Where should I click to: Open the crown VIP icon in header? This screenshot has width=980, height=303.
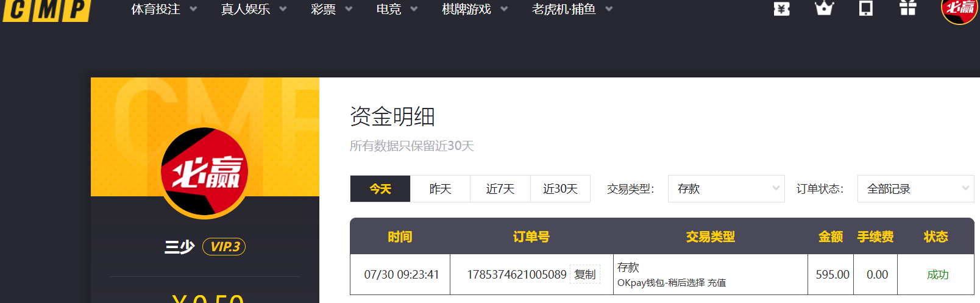click(824, 8)
